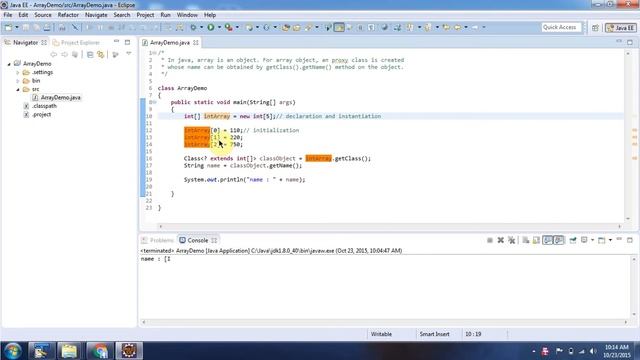Open the File menu
The height and width of the screenshot is (360, 640).
tap(8, 15)
